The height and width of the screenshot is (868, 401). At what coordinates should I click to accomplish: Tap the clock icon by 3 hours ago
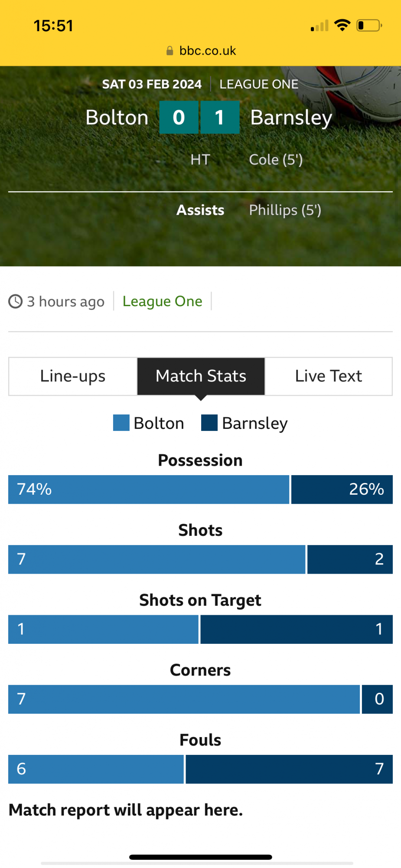(x=16, y=301)
